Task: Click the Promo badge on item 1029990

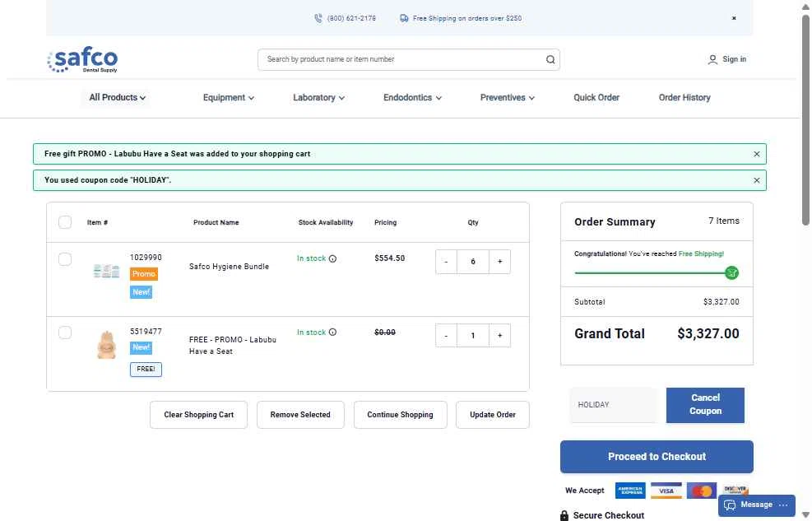Action: point(143,274)
